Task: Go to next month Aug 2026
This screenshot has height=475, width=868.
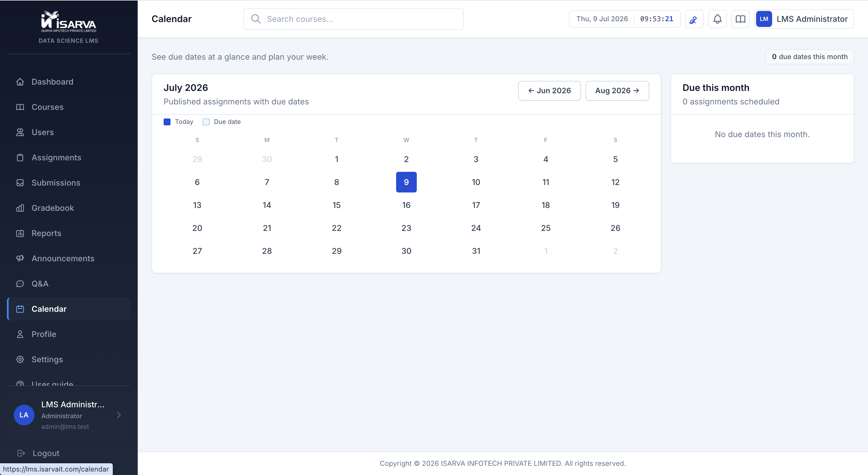Action: click(617, 91)
